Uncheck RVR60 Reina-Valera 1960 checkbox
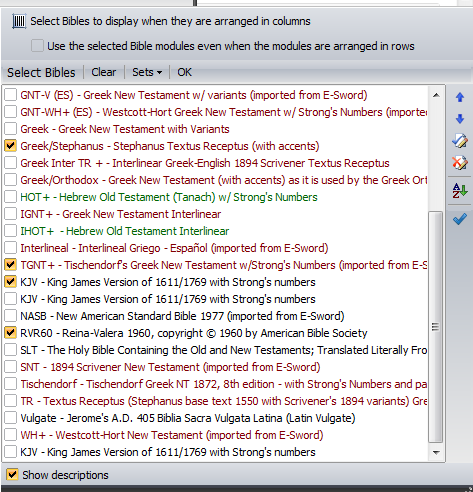The height and width of the screenshot is (492, 473). (11, 333)
